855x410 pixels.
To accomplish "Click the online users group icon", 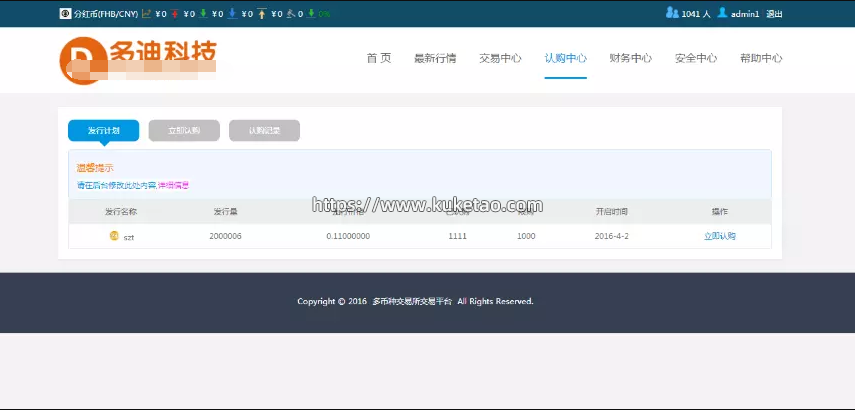I will point(672,13).
